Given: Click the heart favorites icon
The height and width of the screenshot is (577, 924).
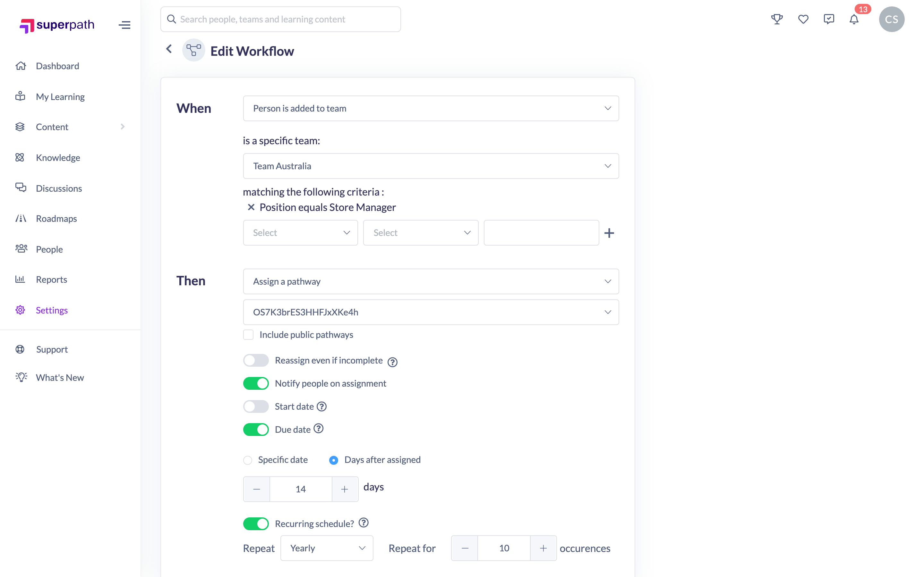Looking at the screenshot, I should (x=803, y=19).
